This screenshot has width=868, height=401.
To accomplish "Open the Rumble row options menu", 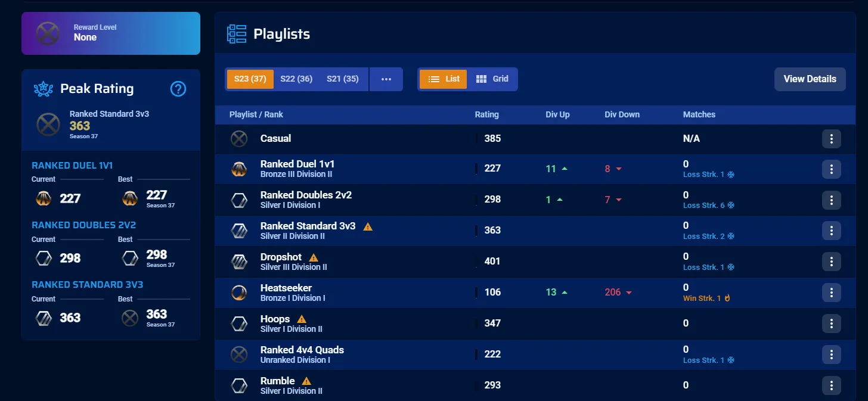I will click(832, 386).
